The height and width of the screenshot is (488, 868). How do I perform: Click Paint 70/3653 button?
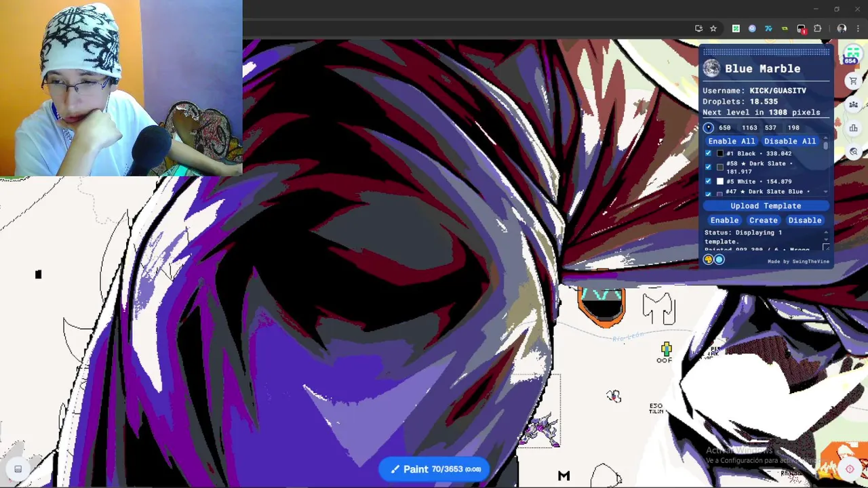pos(435,469)
